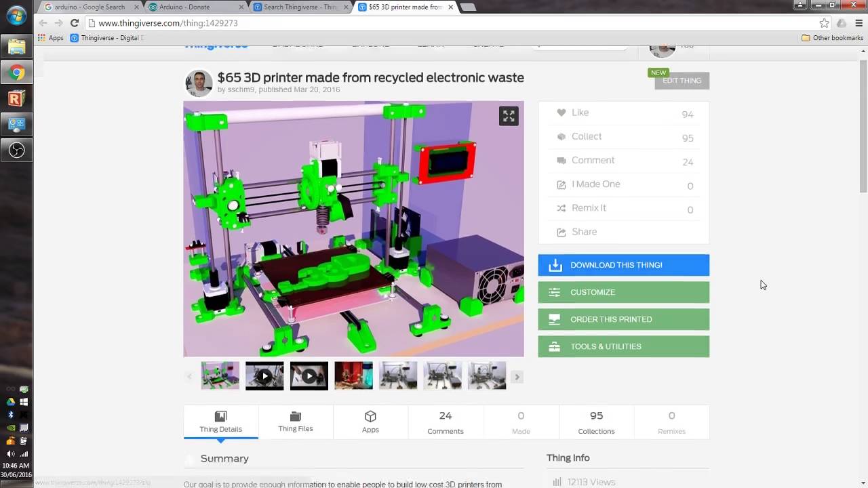Screen dimensions: 868x488
Task: Open Windows Explorer from taskbar
Action: click(x=16, y=46)
